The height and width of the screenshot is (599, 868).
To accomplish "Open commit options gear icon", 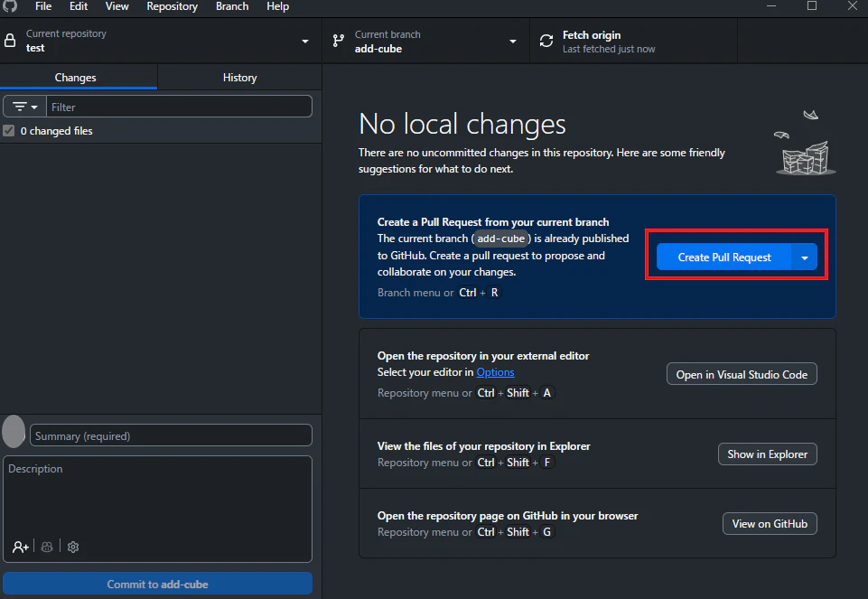I will click(x=73, y=547).
